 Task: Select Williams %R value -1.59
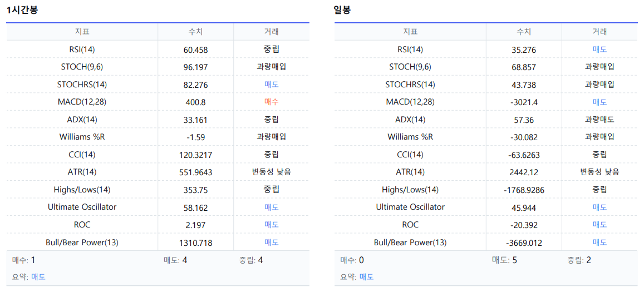click(x=195, y=137)
